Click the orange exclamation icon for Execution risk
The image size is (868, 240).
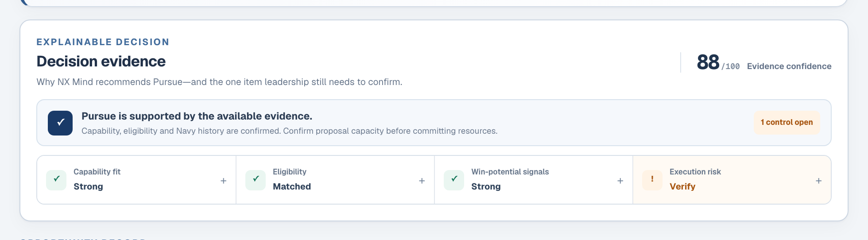pyautogui.click(x=652, y=179)
